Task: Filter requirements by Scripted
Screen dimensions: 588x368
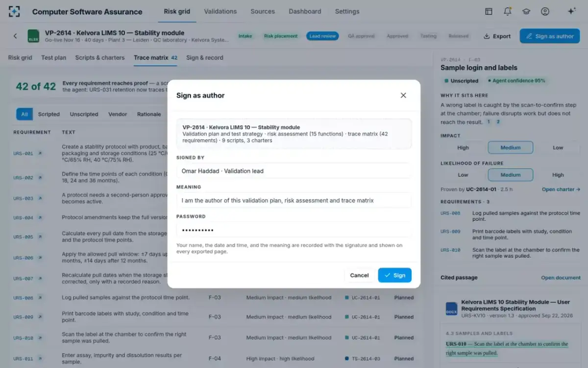Action: click(49, 114)
